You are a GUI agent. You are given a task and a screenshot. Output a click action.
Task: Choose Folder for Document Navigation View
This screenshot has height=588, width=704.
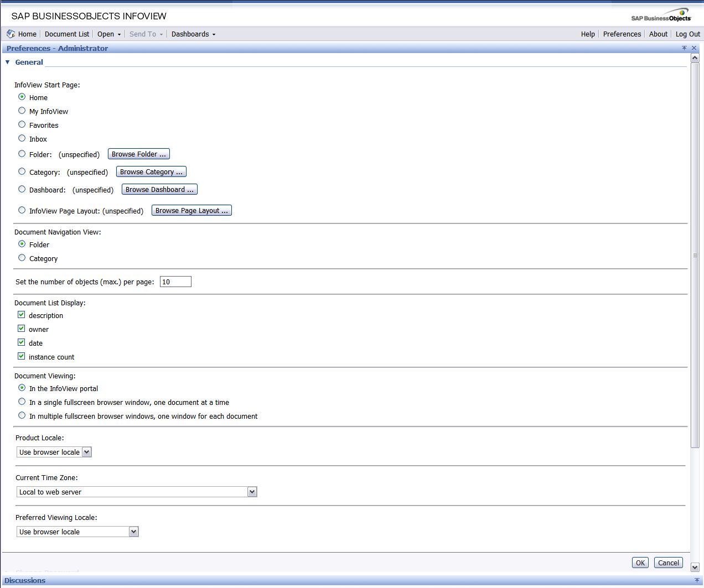22,244
